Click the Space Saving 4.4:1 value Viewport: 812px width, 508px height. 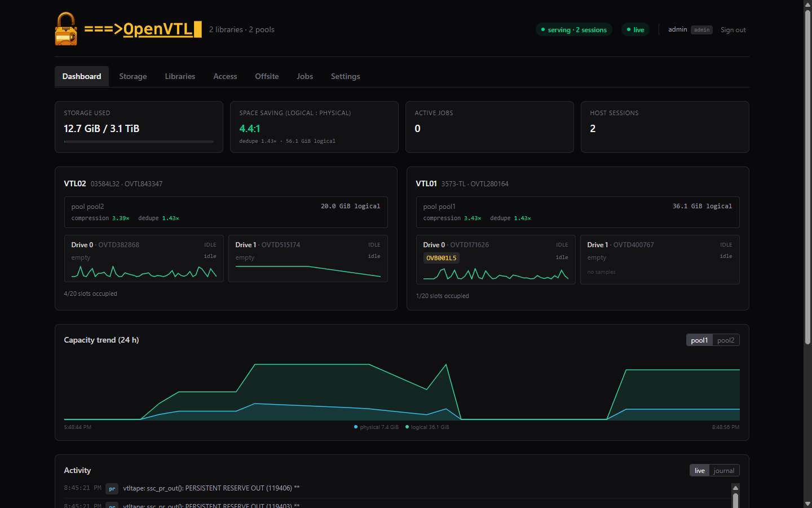[250, 129]
